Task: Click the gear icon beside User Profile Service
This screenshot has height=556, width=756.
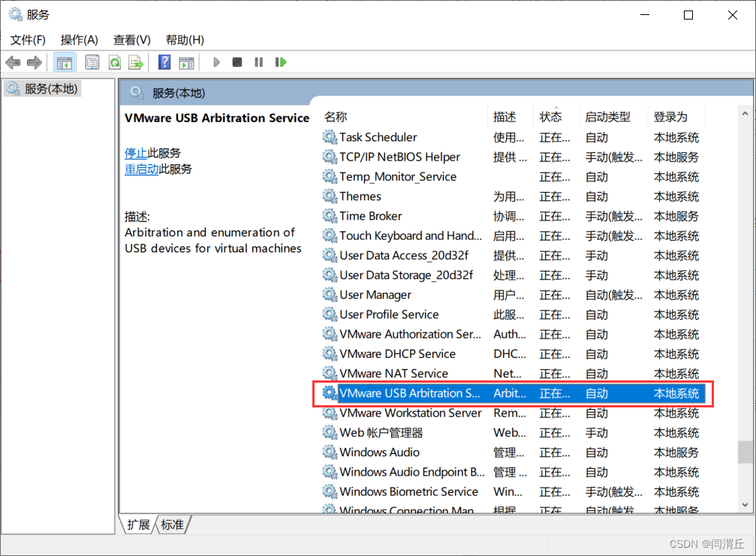Action: coord(330,314)
